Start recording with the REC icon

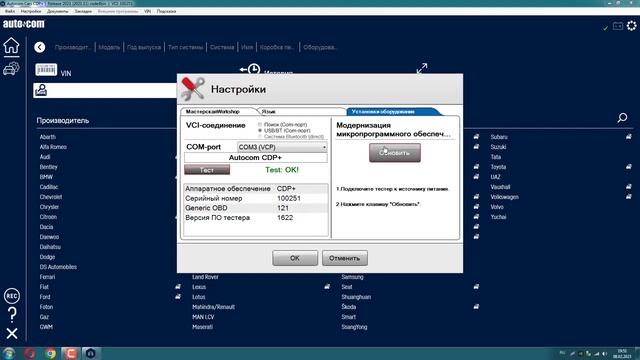click(x=12, y=296)
